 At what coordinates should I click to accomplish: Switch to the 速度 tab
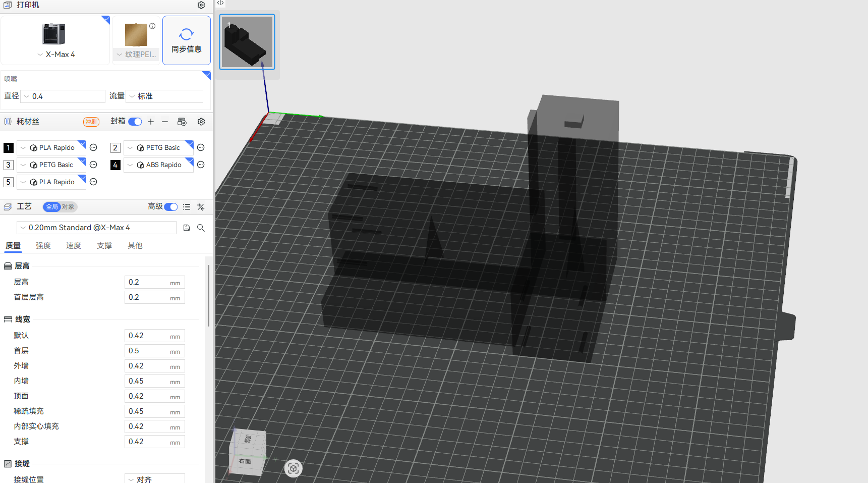click(74, 246)
